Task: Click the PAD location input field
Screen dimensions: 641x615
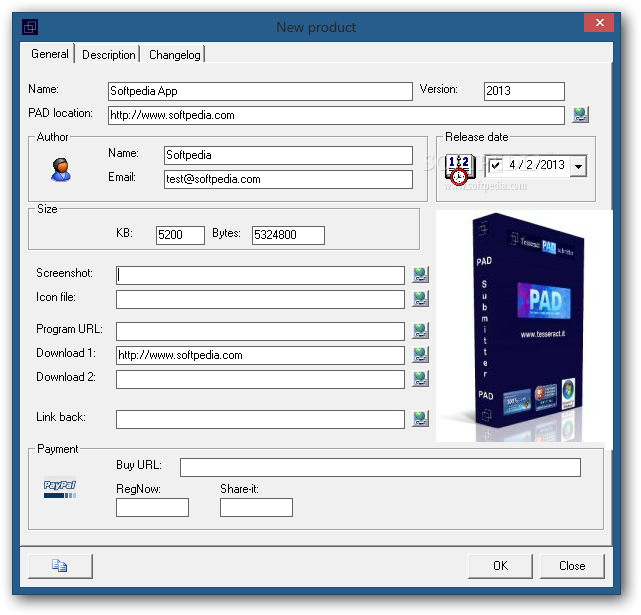Action: point(336,115)
